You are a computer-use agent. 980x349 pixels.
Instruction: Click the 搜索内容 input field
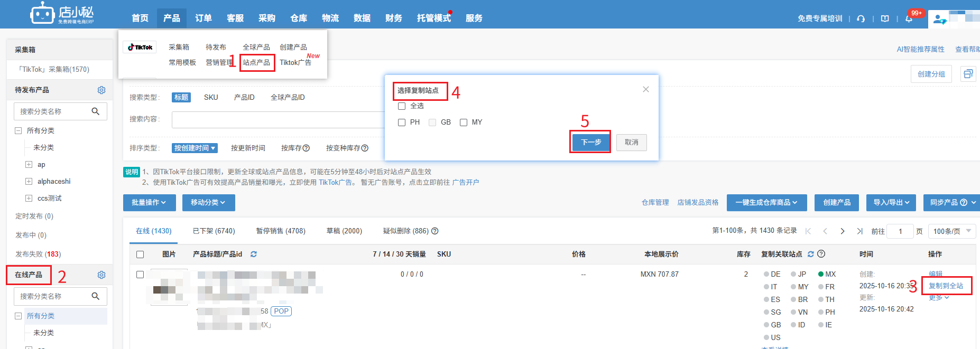[278, 119]
